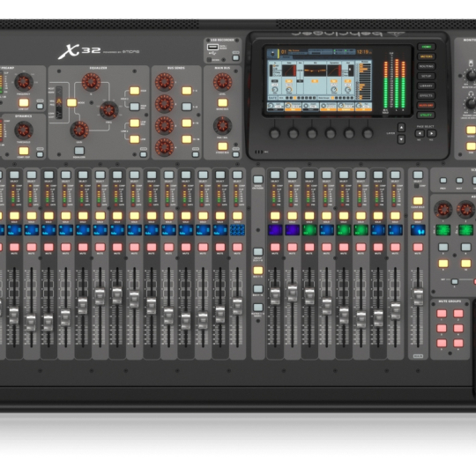This screenshot has width=476, height=476.
Task: Click the Main Bus LEVEL knob
Action: pyautogui.click(x=222, y=82)
